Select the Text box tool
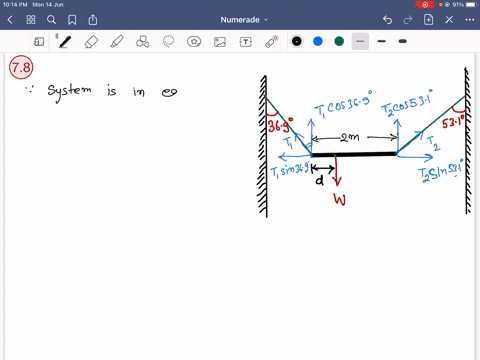The width and height of the screenshot is (480, 360). point(246,42)
